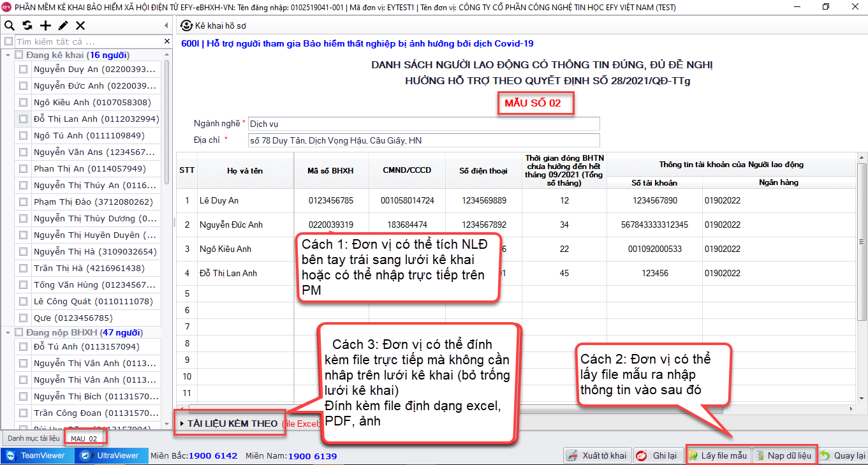
Task: Click Mã số BHXH cell 0123456785
Action: [x=331, y=201]
